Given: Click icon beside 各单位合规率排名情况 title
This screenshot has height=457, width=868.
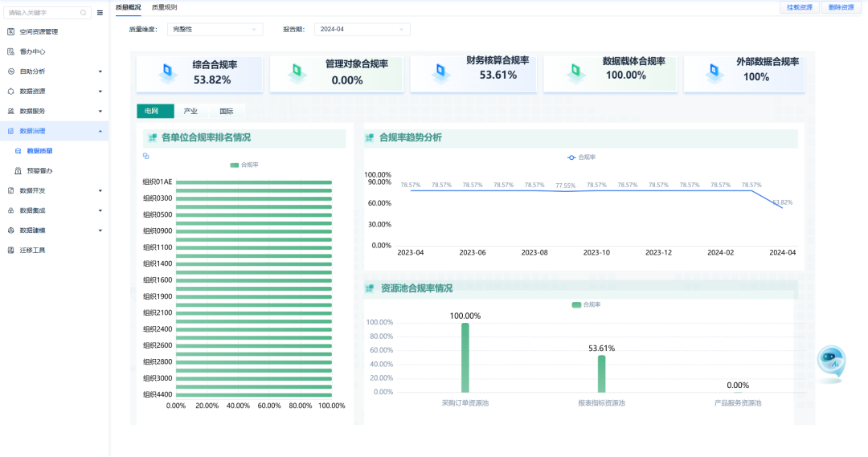Looking at the screenshot, I should 152,138.
